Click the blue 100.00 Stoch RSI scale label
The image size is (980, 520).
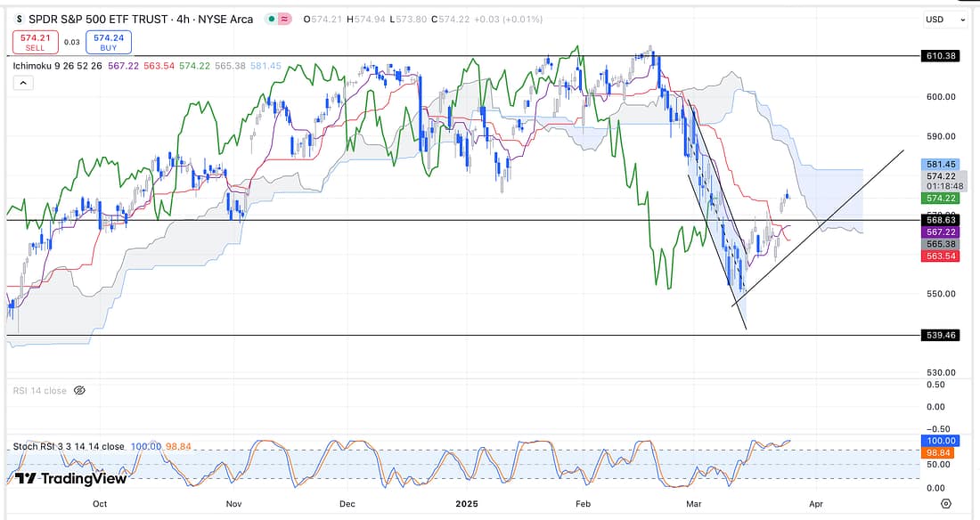(942, 441)
